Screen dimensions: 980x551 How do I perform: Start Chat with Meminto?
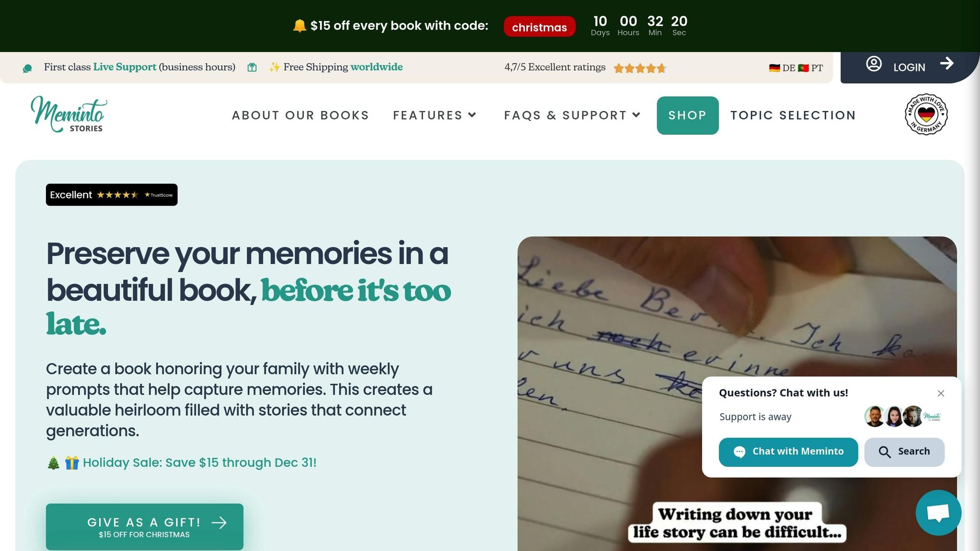click(x=788, y=452)
